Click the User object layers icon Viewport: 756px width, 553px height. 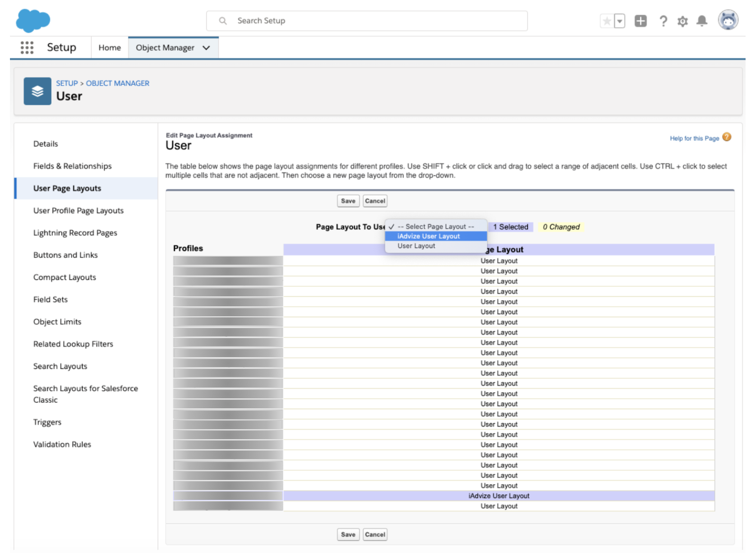pos(37,91)
